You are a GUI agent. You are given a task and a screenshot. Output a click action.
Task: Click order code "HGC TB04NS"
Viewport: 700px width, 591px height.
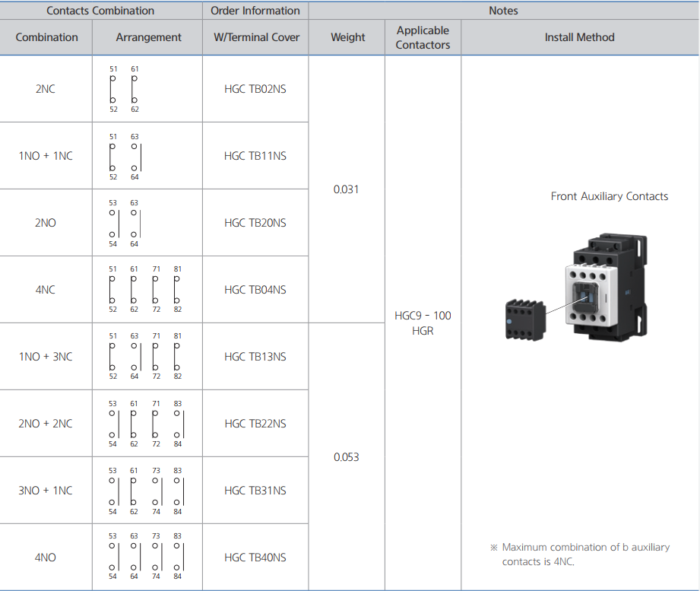pyautogui.click(x=255, y=290)
